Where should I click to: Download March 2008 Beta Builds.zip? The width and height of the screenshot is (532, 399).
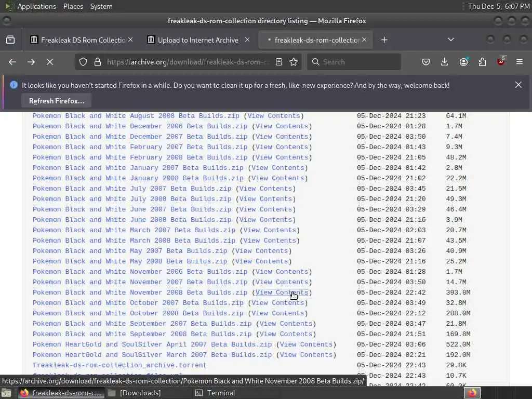[x=134, y=241]
